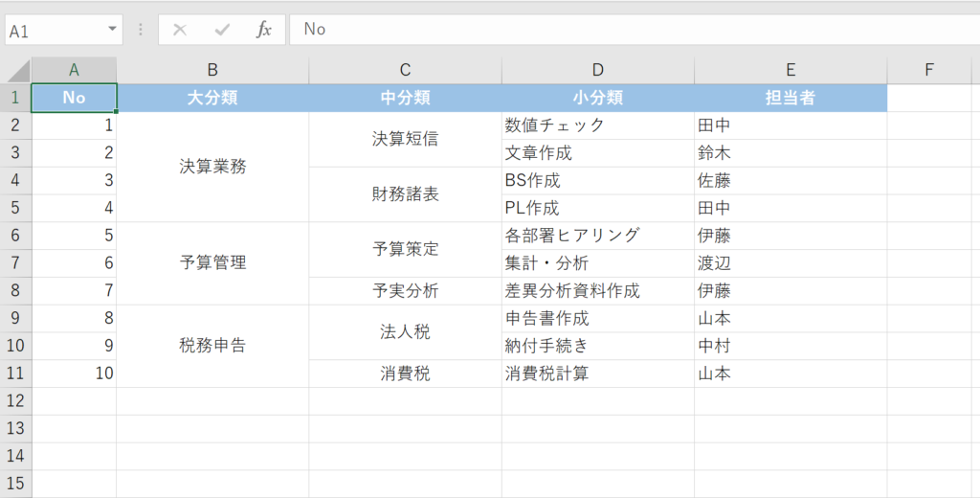Image resolution: width=980 pixels, height=498 pixels.
Task: Click the Cancel X icon in formula bar
Action: point(179,30)
